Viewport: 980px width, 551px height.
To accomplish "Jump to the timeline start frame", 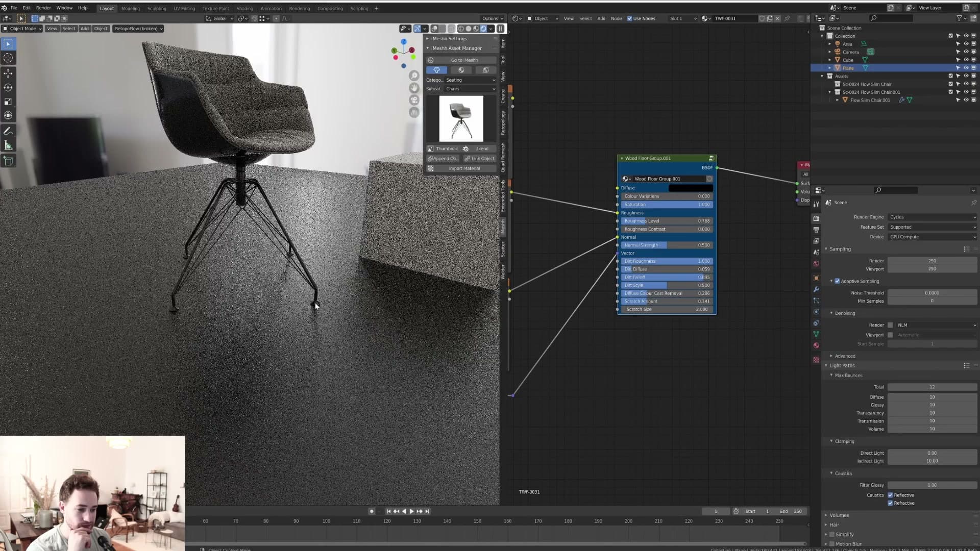I will 388,511.
